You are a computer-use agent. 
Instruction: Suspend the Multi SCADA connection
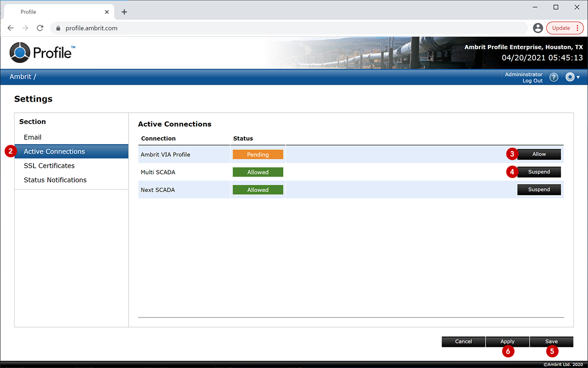(x=539, y=172)
